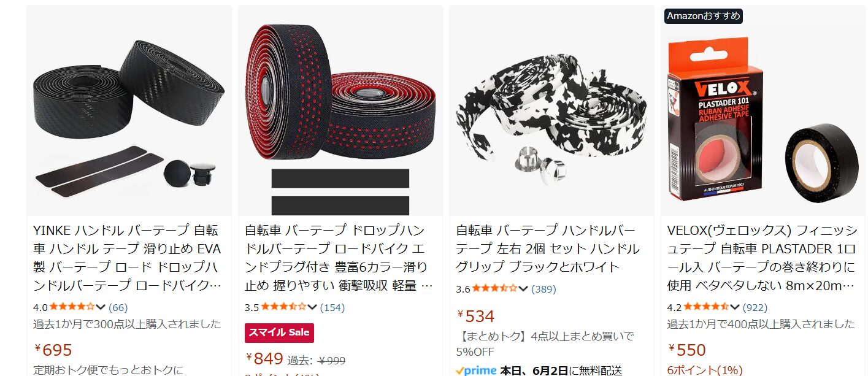Click the Amazonおすすめ badge

pos(704,16)
